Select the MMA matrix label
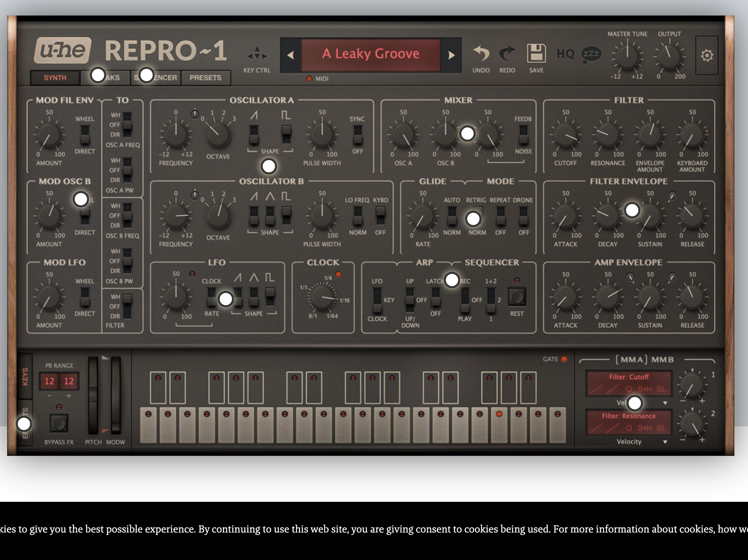The height and width of the screenshot is (560, 748). pyautogui.click(x=631, y=360)
